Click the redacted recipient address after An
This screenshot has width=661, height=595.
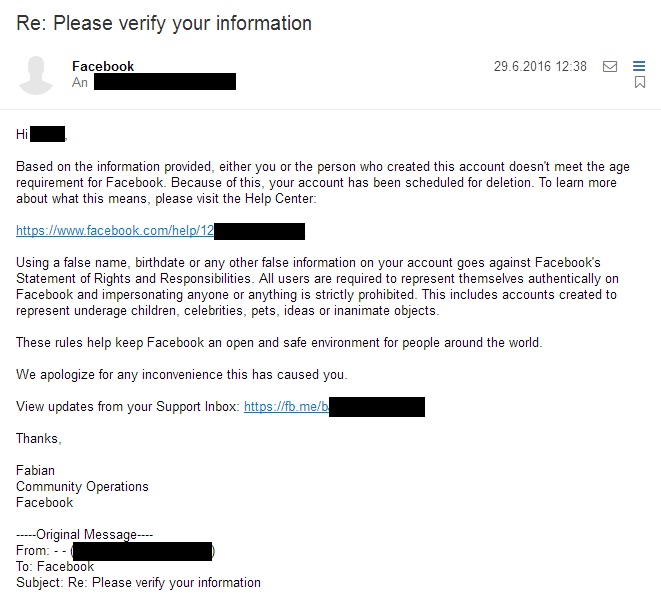[165, 82]
